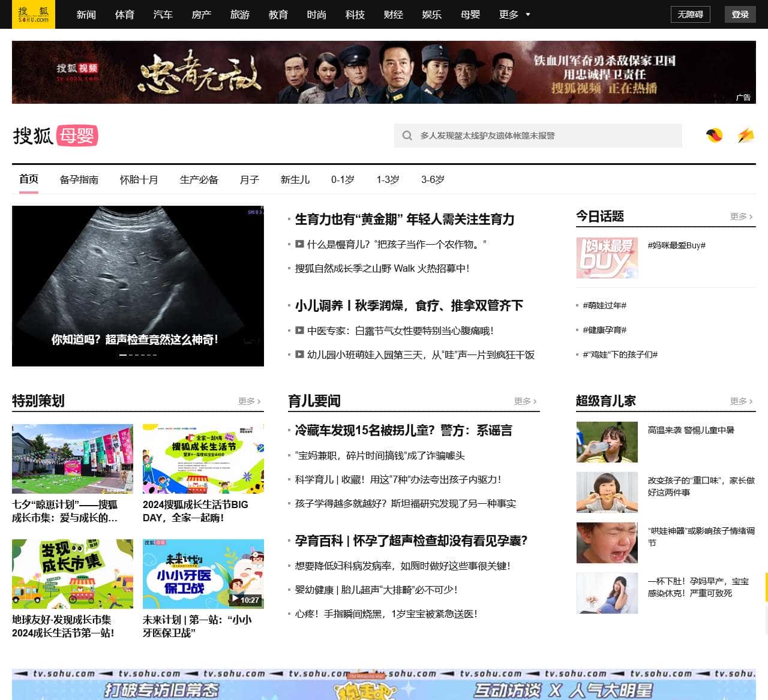Open 更多 link for 育儿要闻
The height and width of the screenshot is (700, 768).
[x=526, y=401]
